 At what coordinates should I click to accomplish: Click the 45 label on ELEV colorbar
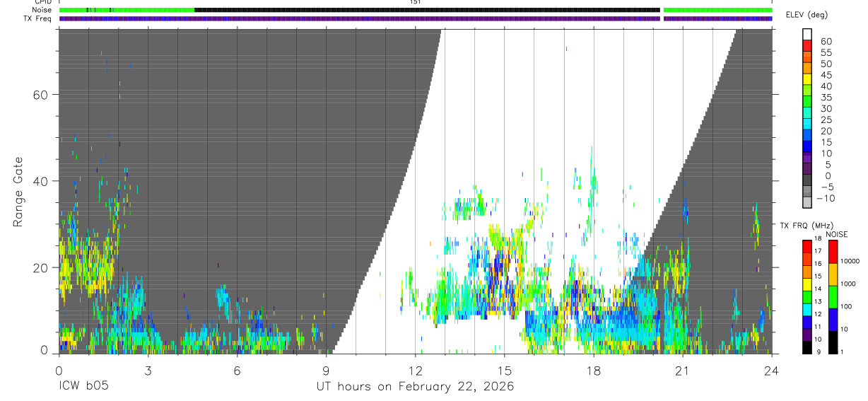[x=826, y=75]
